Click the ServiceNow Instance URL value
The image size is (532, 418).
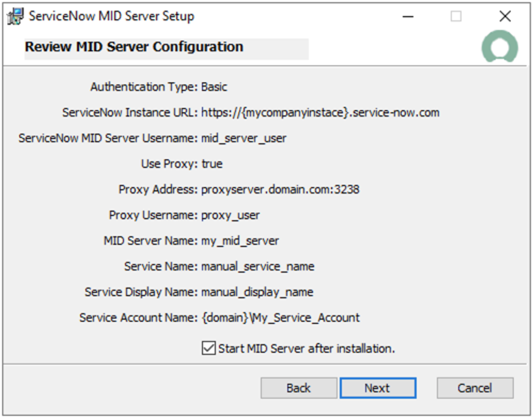320,112
